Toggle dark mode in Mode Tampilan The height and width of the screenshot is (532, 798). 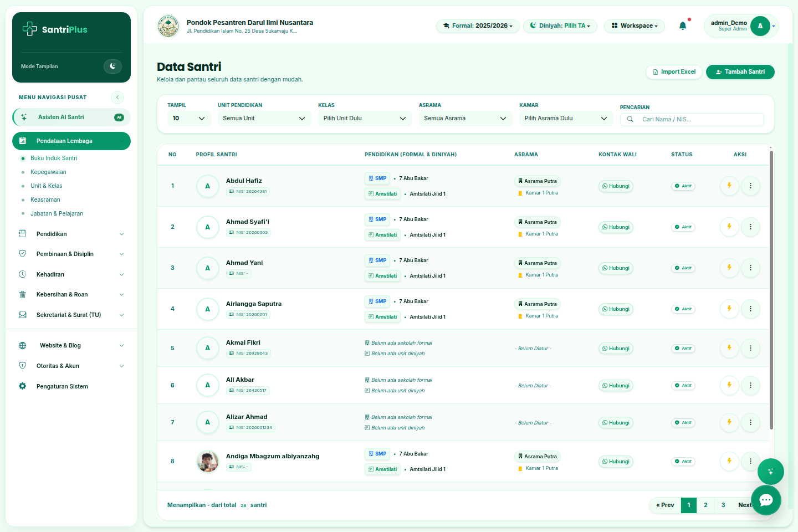pyautogui.click(x=112, y=66)
